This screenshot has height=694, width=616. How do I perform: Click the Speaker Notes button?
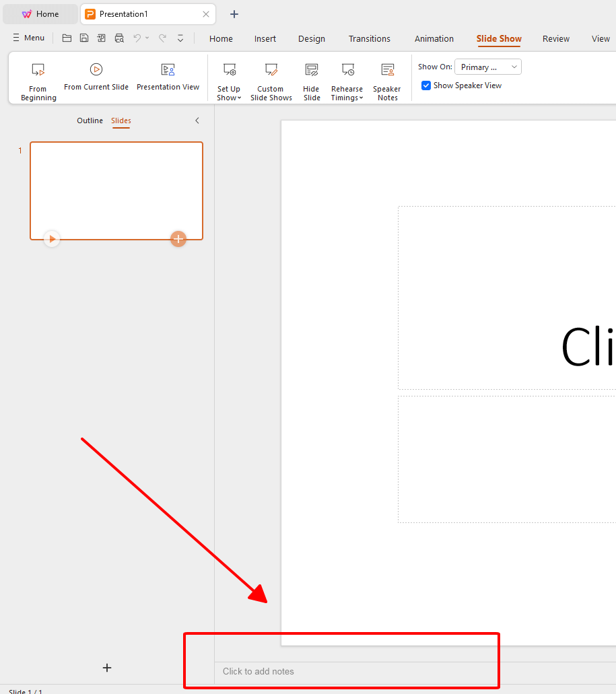point(387,82)
